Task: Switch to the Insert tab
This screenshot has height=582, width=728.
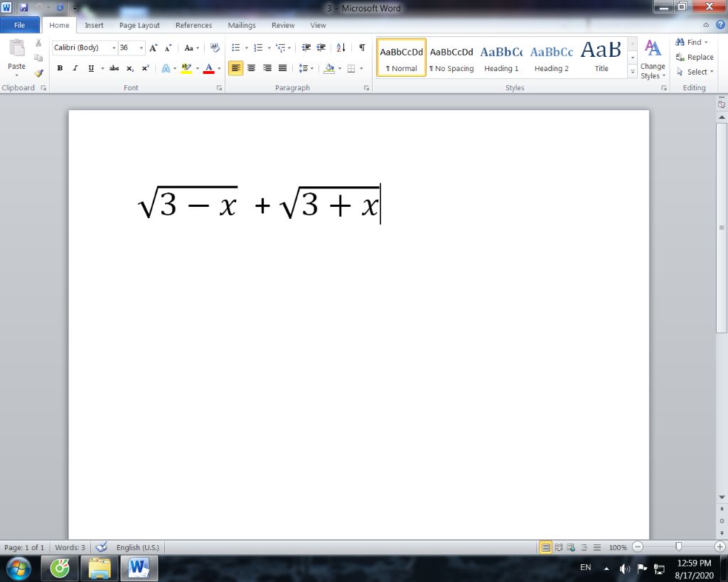Action: (94, 25)
